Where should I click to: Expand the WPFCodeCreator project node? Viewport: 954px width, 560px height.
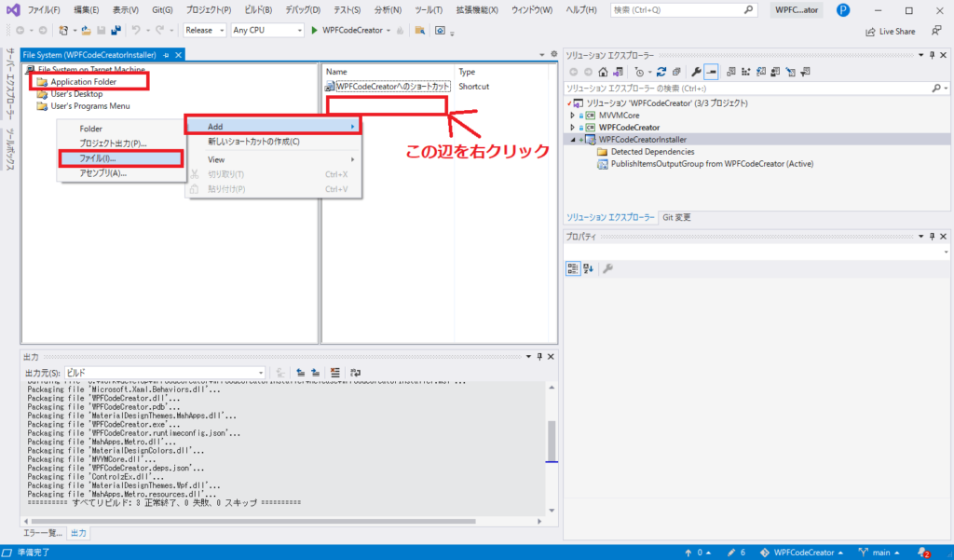[x=573, y=128]
